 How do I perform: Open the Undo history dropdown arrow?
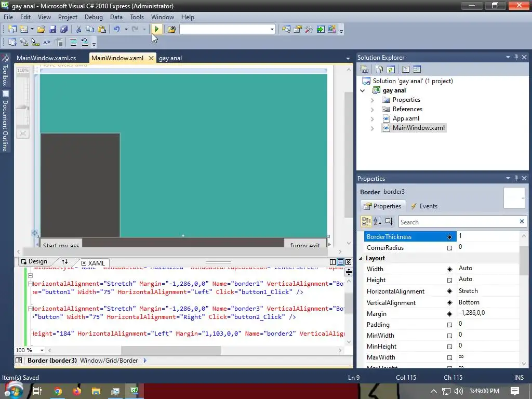[x=126, y=29]
